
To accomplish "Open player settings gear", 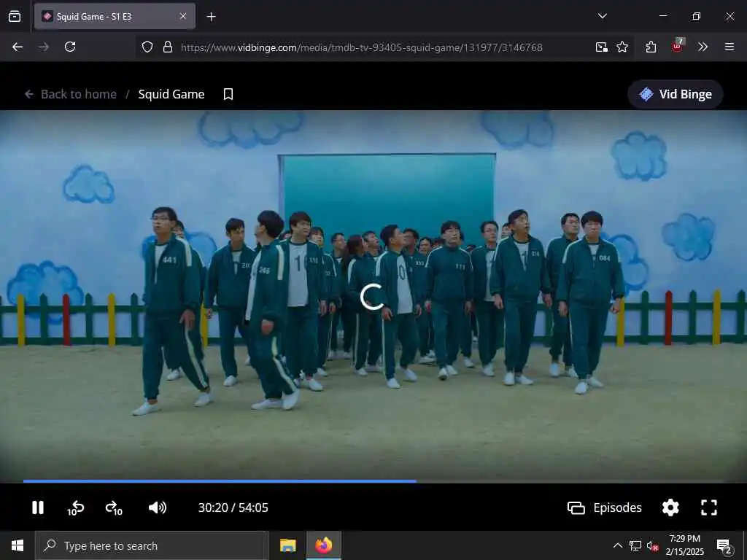I will click(x=670, y=507).
